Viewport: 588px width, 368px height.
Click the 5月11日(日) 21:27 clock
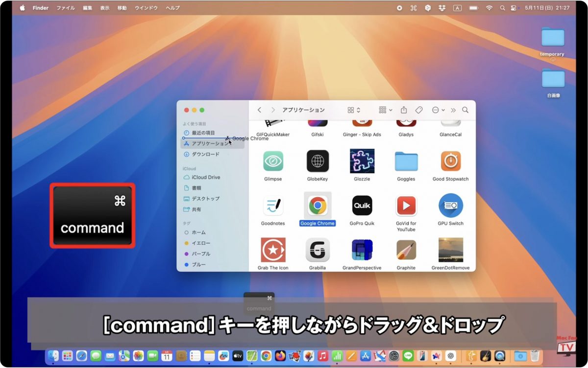(x=547, y=8)
